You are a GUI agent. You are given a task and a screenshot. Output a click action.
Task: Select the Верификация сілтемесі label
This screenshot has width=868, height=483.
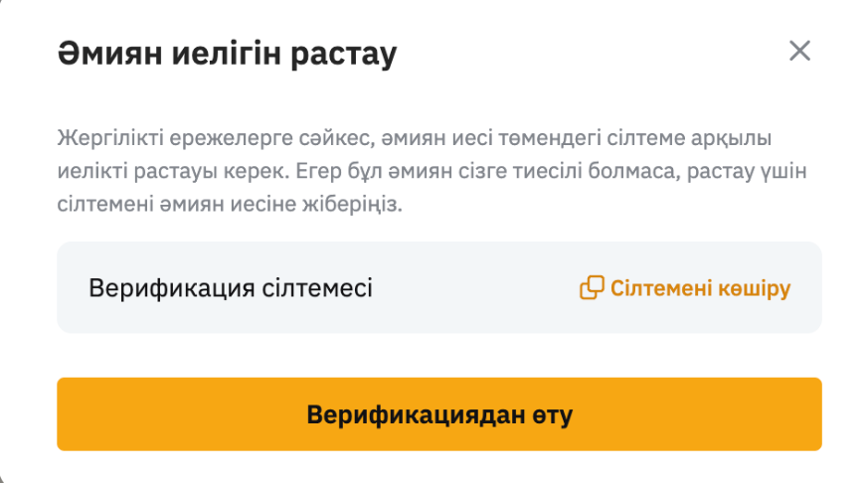coord(231,289)
